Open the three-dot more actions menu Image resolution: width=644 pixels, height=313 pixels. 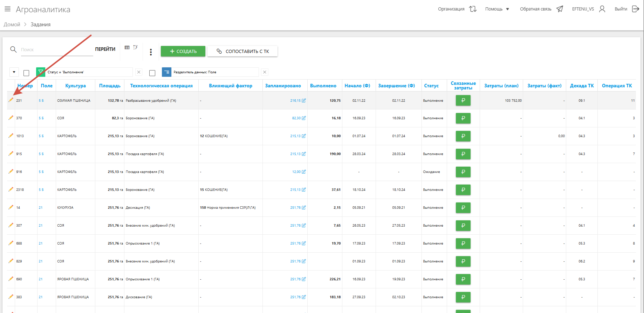click(x=151, y=52)
